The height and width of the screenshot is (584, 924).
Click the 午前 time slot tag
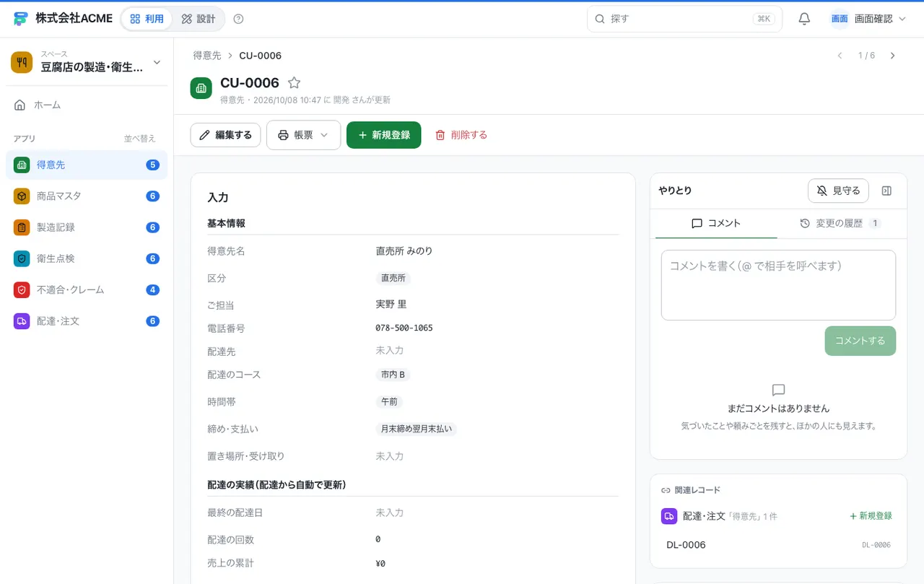pos(389,401)
